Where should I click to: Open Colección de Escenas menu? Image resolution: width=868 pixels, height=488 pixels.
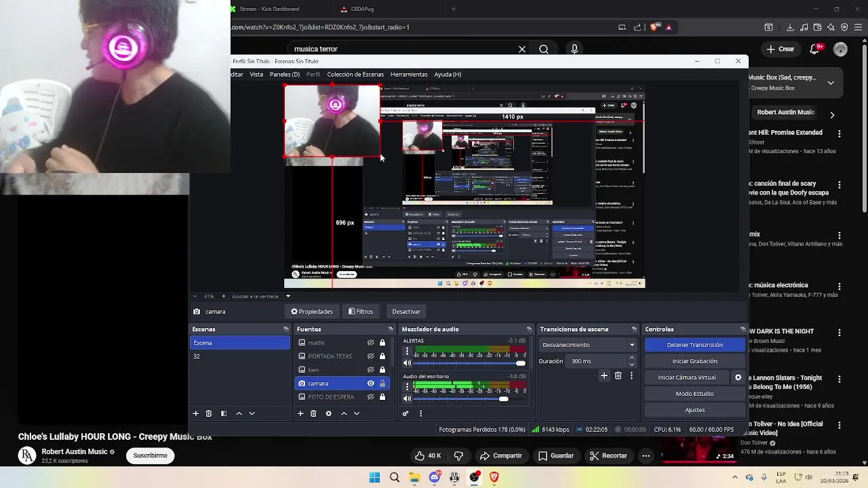pos(355,75)
